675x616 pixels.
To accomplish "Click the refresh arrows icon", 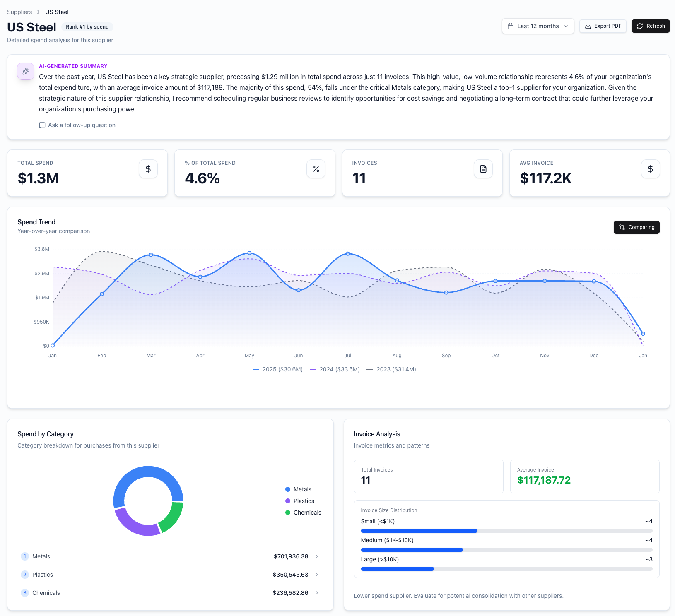I will point(640,26).
